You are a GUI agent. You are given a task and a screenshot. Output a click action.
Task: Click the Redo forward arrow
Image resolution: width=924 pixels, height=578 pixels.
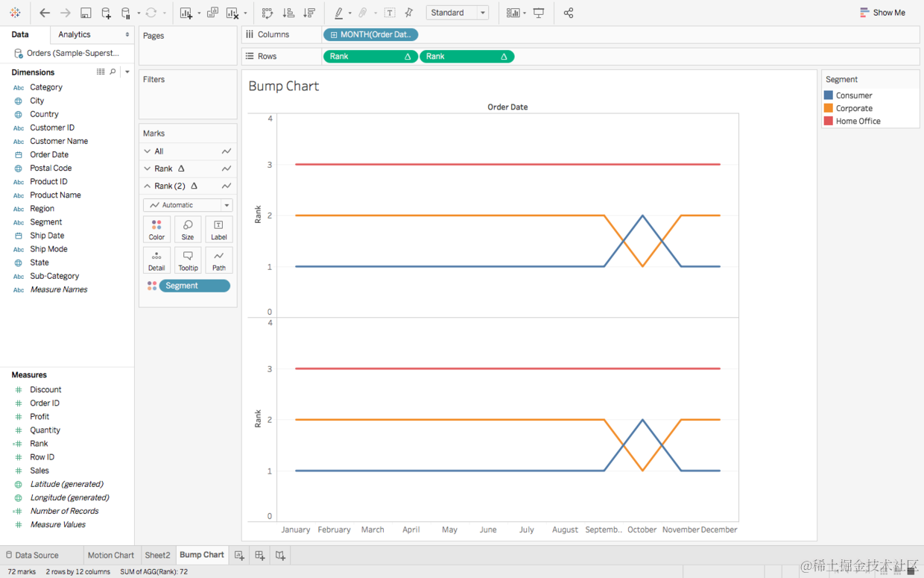point(66,13)
